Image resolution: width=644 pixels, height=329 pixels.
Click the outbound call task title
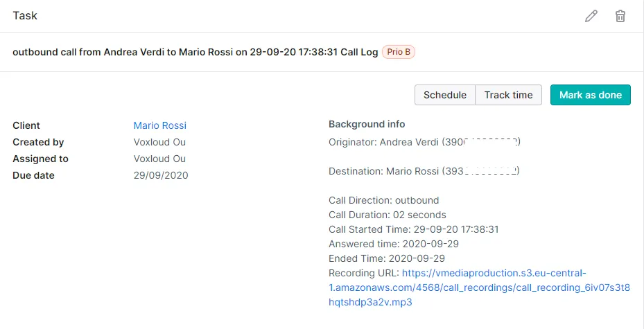pyautogui.click(x=195, y=52)
